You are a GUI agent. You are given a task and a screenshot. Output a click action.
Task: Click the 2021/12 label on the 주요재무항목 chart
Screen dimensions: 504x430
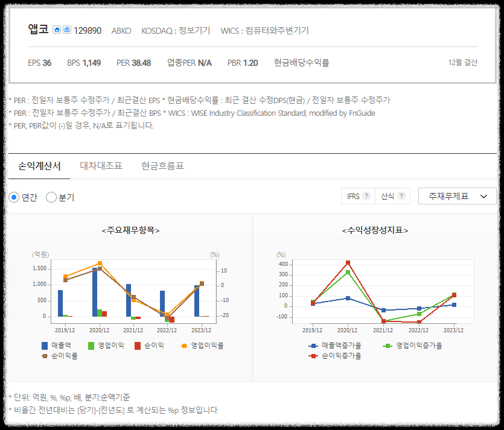(133, 330)
